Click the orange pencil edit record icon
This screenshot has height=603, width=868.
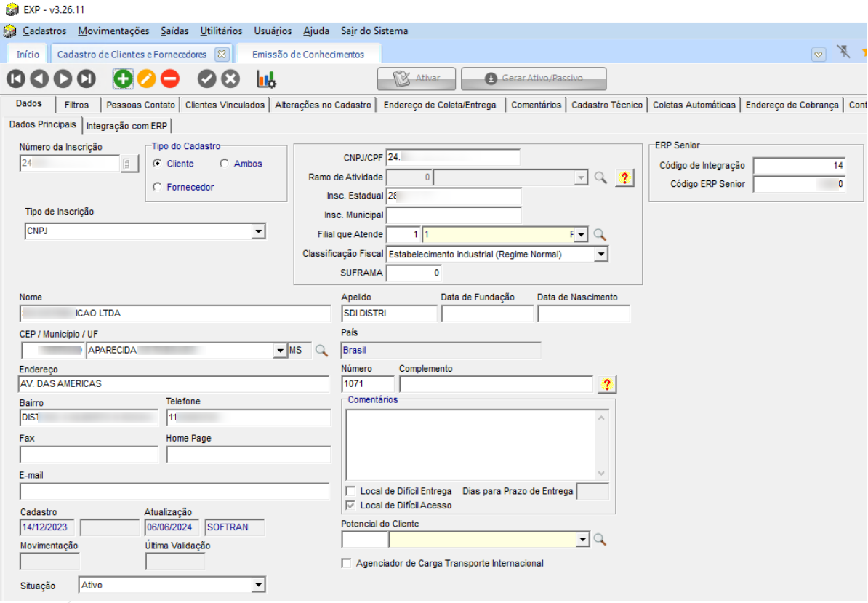click(147, 79)
